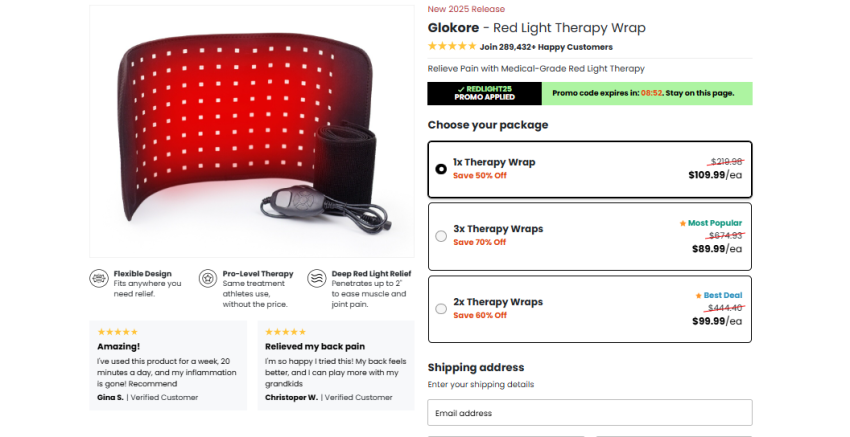Select the 2x Therapy Wraps radio button
This screenshot has height=437, width=850.
441,309
